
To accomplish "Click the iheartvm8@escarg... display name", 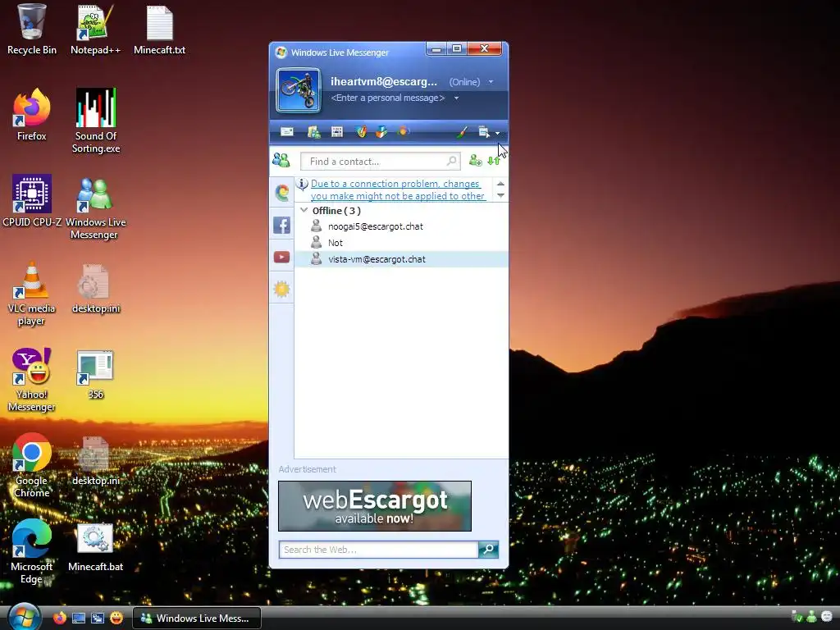I will tap(384, 81).
